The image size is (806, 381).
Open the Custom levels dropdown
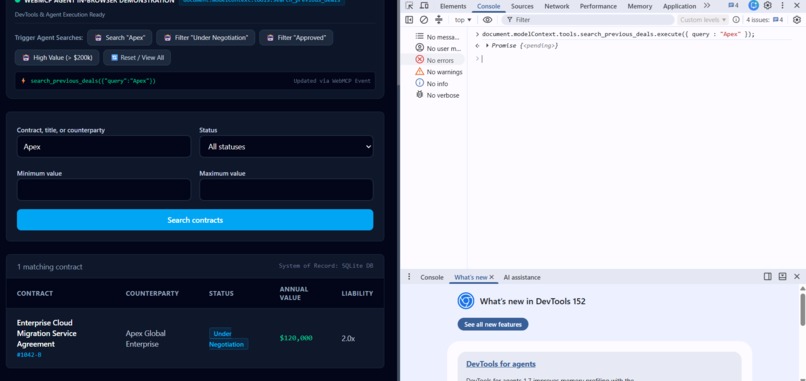tap(703, 20)
